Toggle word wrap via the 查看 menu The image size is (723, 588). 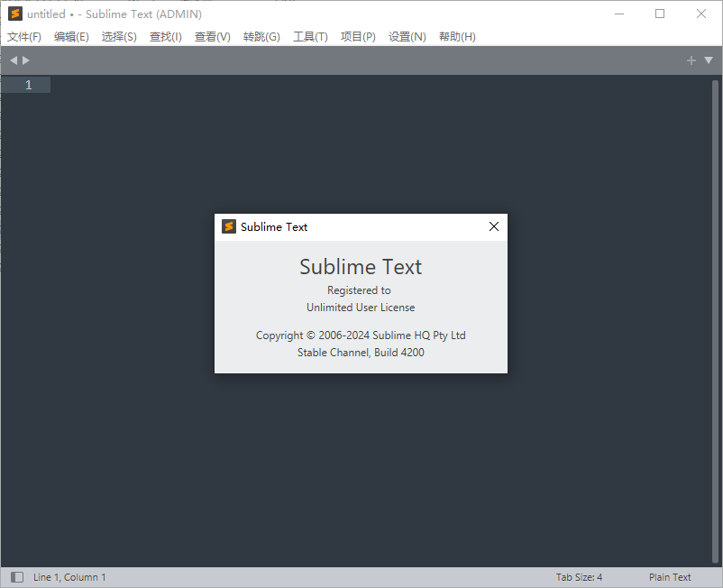pyautogui.click(x=212, y=37)
